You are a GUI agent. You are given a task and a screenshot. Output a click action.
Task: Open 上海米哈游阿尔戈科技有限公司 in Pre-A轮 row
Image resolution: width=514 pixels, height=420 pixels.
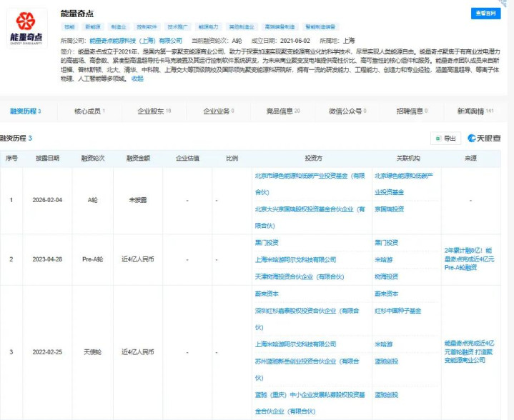[296, 260]
